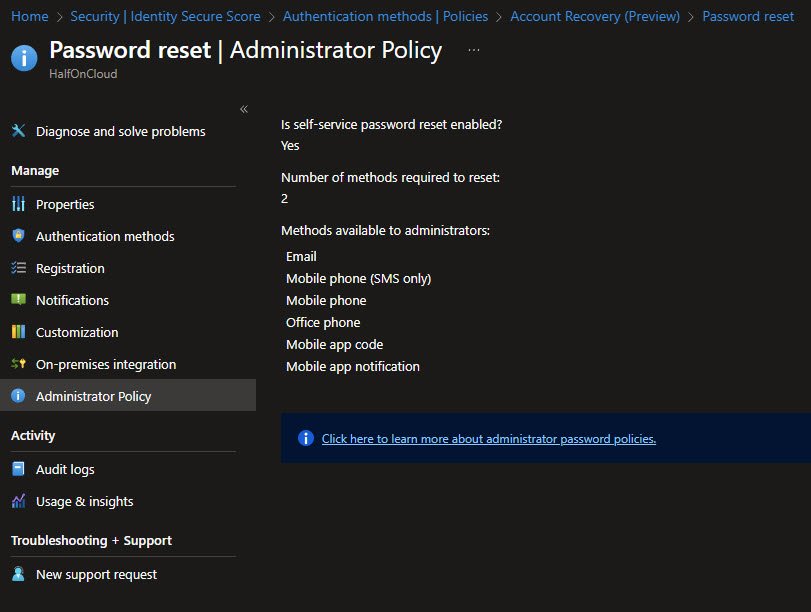
Task: Click the Notifications green alert icon
Action: [18, 300]
